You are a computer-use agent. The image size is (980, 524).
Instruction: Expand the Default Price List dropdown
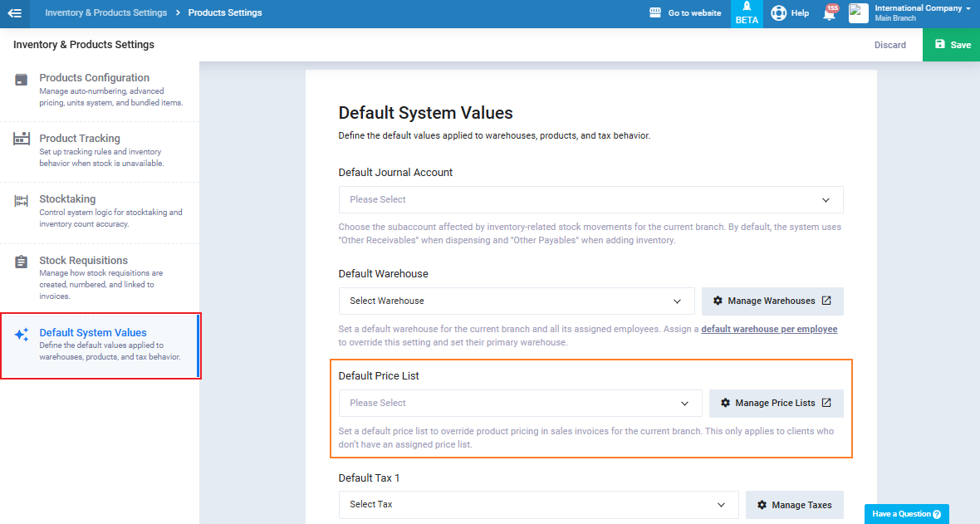click(x=519, y=404)
